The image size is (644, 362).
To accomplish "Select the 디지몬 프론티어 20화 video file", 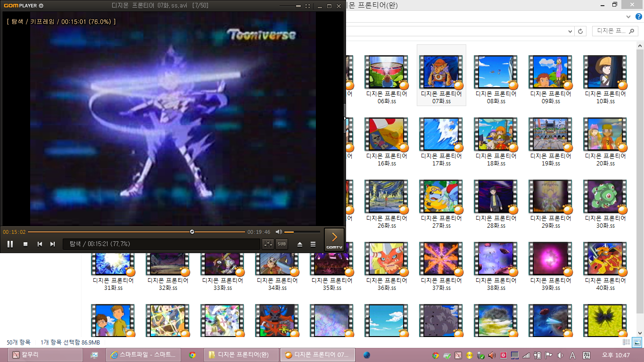I will click(605, 142).
